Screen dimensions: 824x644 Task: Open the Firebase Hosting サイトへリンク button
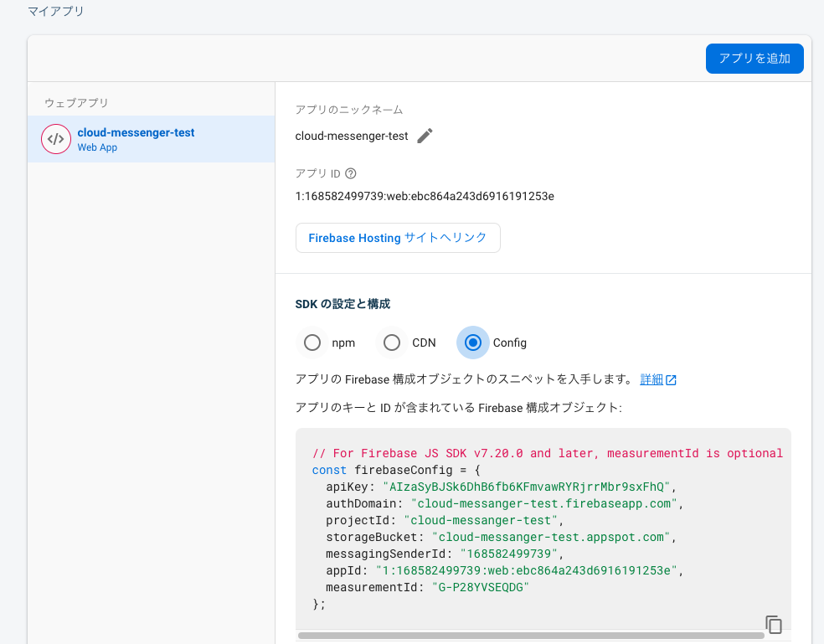(398, 238)
